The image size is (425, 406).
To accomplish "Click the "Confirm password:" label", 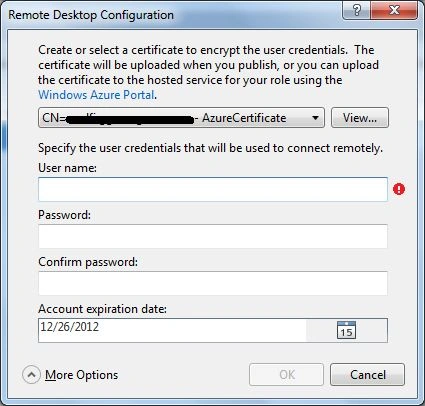I will (x=88, y=262).
